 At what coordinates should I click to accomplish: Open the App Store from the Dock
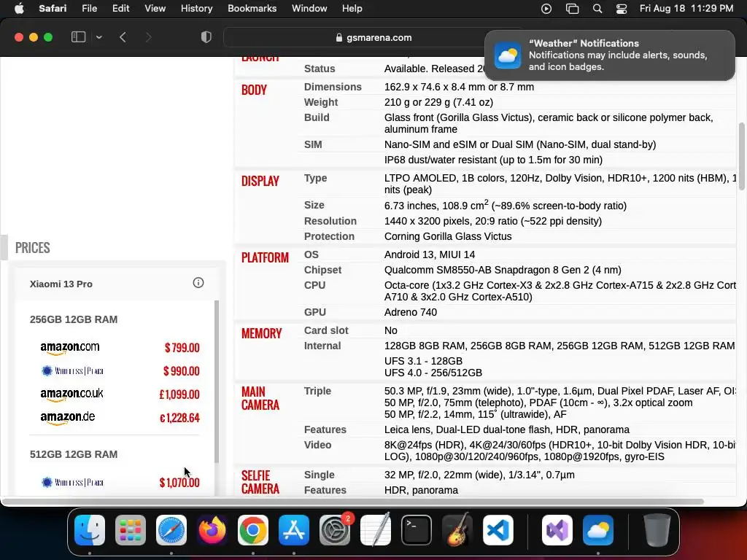point(294,530)
